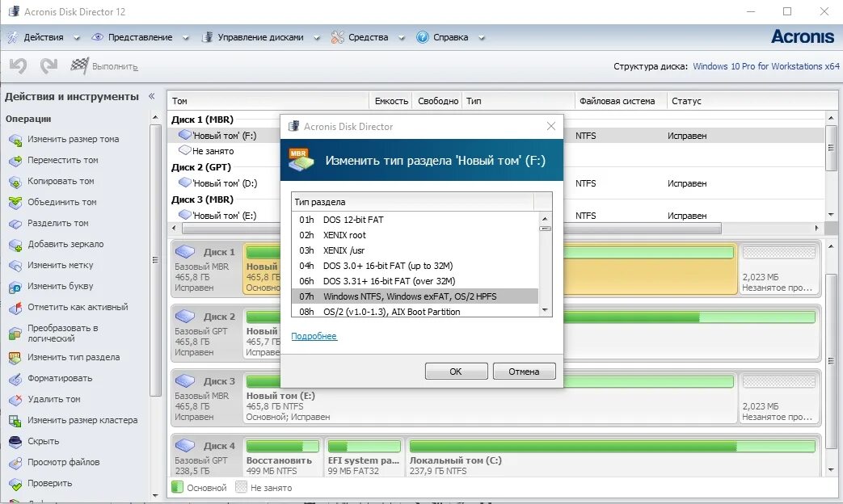This screenshot has height=504, width=843.
Task: Select 03h XENIX /usr type
Action: [415, 250]
